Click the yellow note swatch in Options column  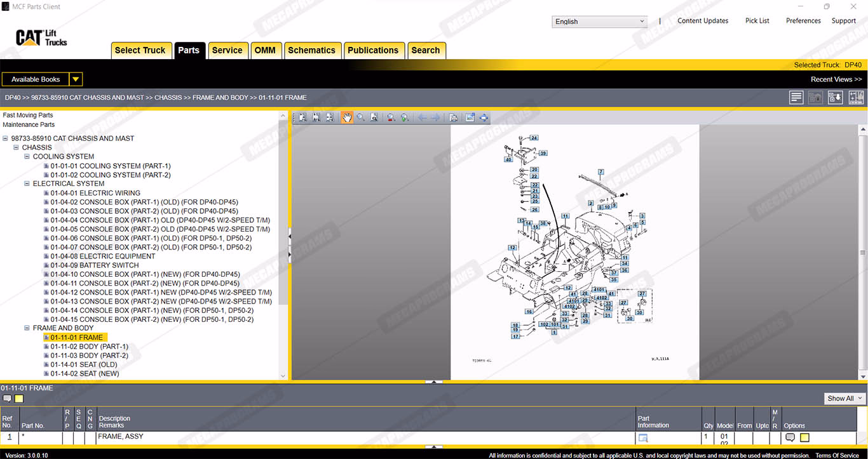point(804,437)
